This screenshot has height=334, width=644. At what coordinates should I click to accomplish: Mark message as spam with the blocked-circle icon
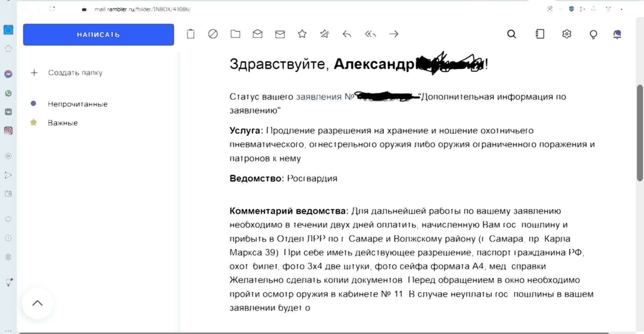tap(213, 34)
